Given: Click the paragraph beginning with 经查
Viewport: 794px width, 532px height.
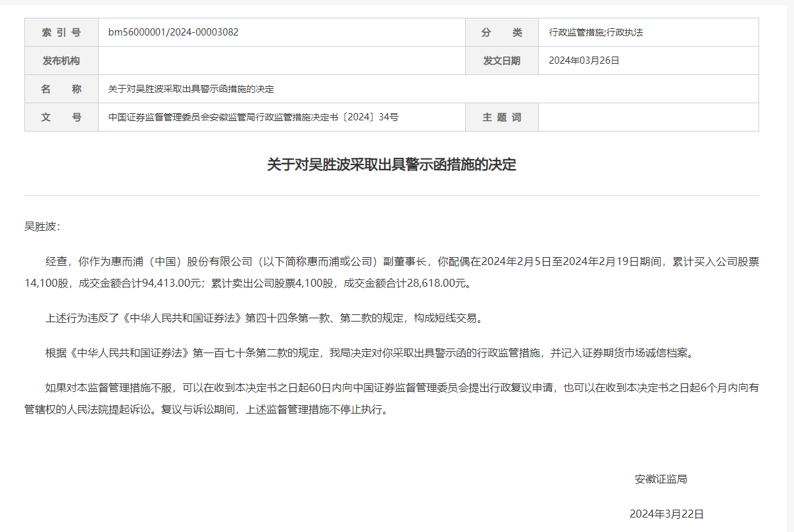Looking at the screenshot, I should coord(391,272).
